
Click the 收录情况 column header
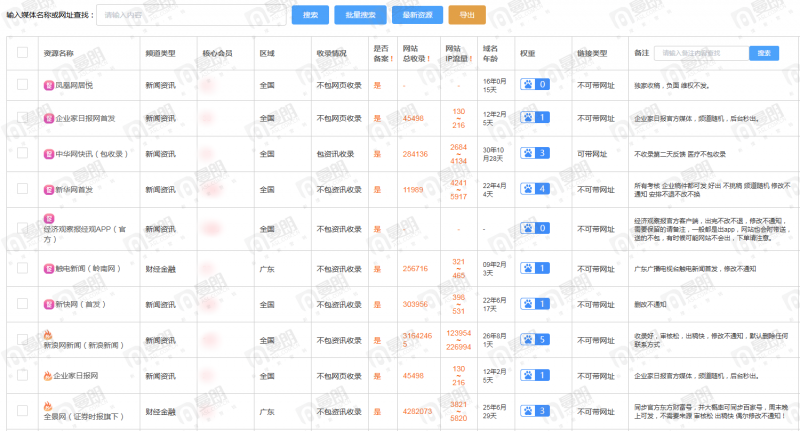(332, 53)
